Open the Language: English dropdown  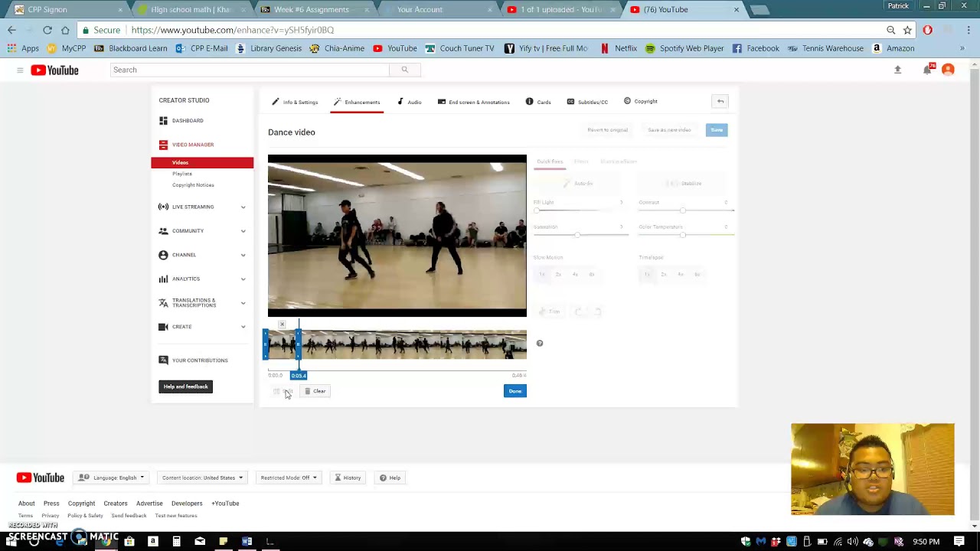click(x=112, y=478)
